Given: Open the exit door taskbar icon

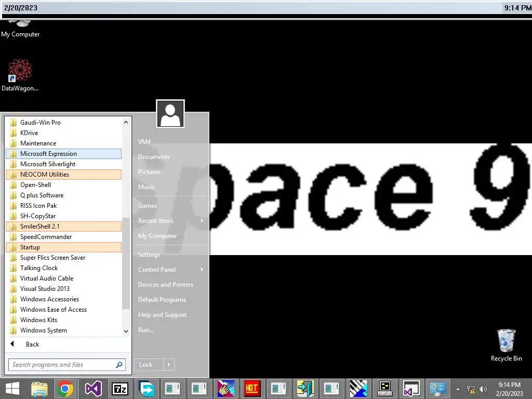Looking at the screenshot, I should (305, 389).
